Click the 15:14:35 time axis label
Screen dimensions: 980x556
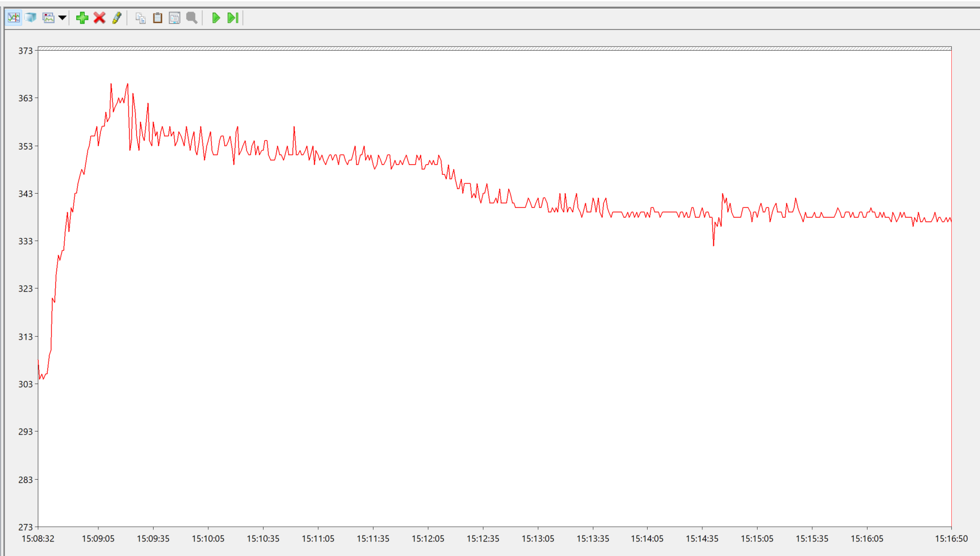[702, 538]
